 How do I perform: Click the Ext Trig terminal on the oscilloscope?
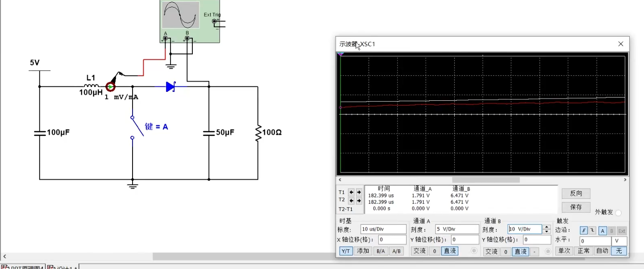point(214,21)
